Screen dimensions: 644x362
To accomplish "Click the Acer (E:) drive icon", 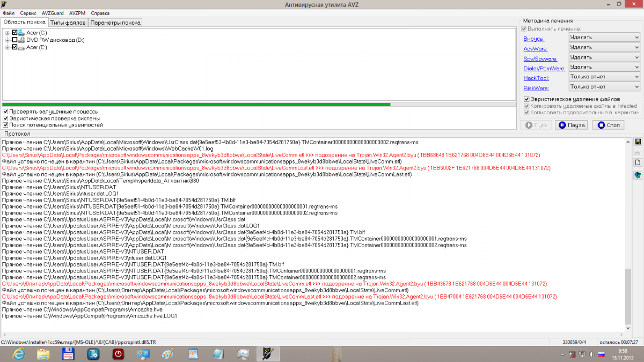I will [x=22, y=47].
